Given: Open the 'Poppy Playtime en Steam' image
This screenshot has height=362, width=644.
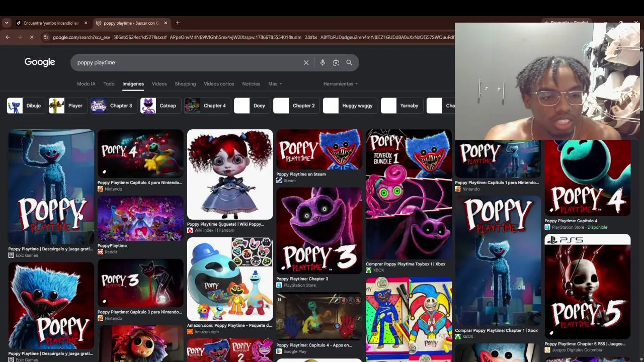Looking at the screenshot, I should (x=319, y=149).
